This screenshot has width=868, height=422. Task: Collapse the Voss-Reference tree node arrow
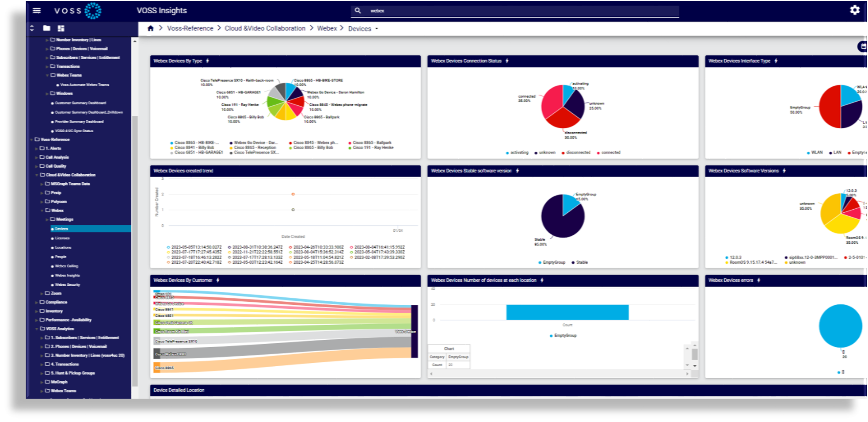[32, 140]
